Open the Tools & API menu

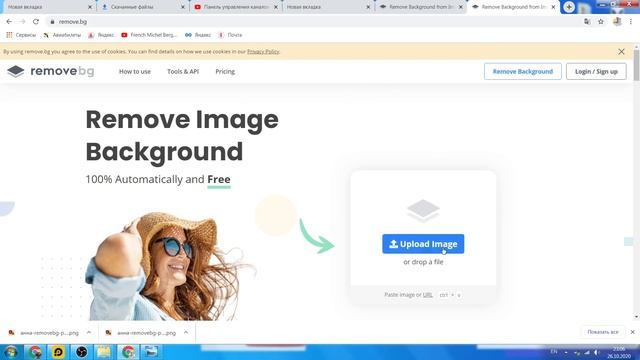tap(183, 71)
